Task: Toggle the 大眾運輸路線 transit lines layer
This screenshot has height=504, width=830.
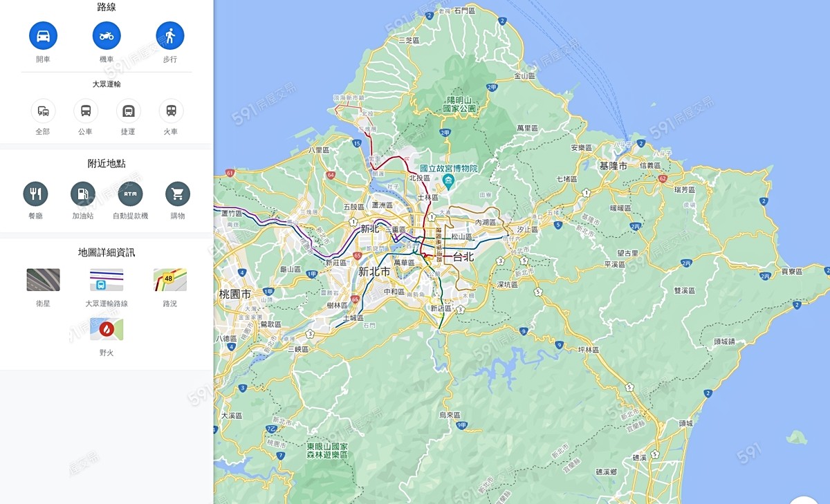Action: [107, 280]
